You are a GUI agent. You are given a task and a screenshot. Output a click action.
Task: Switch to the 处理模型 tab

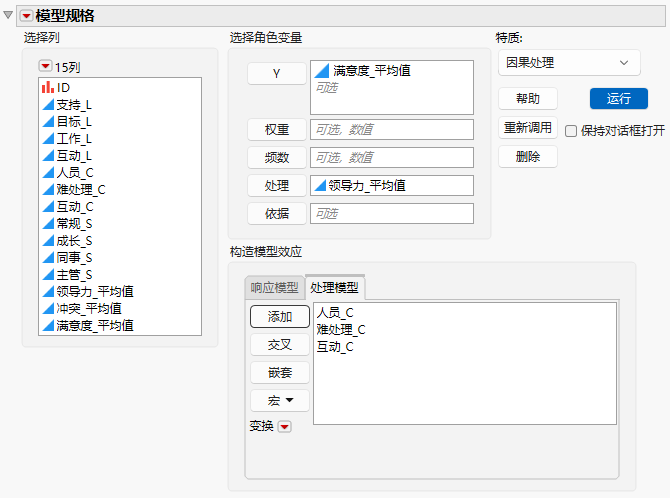pyautogui.click(x=335, y=287)
